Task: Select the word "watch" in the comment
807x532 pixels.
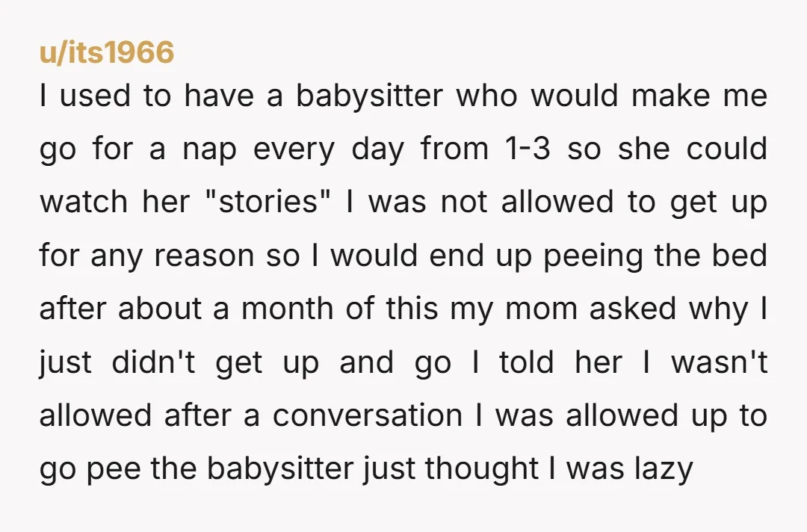Action: (x=84, y=201)
